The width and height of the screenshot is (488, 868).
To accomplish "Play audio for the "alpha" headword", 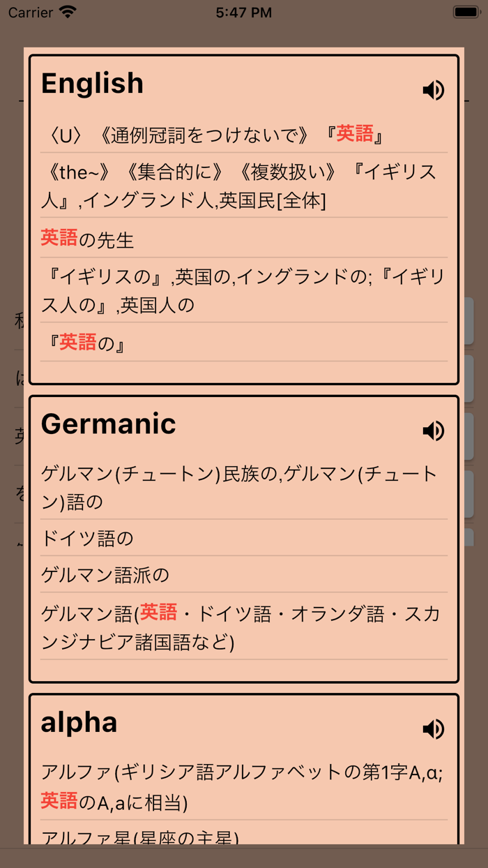I will coord(434,730).
